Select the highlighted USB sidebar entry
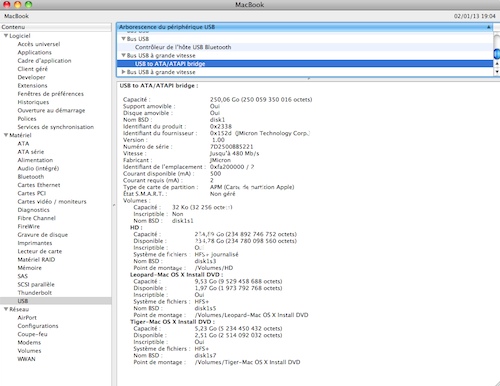Image resolution: width=500 pixels, height=386 pixels. (x=56, y=301)
